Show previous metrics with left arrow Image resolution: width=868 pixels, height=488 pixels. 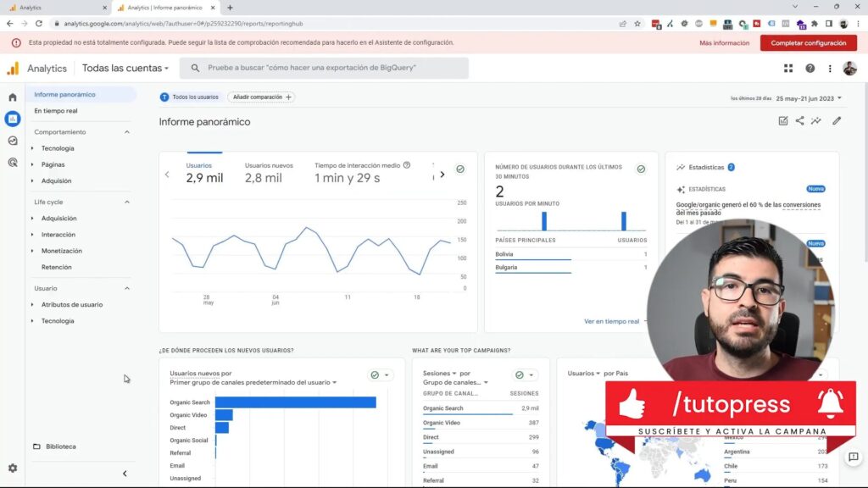tap(167, 175)
